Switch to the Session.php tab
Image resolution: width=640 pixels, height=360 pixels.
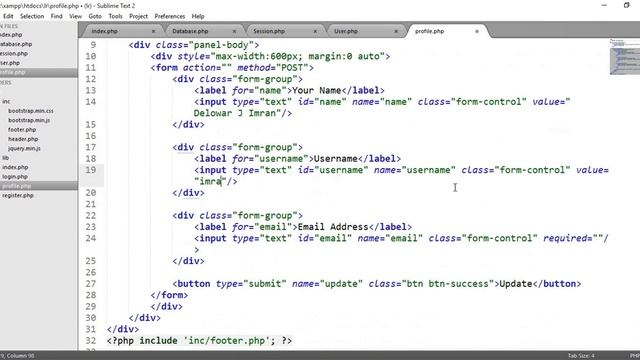coord(269,31)
